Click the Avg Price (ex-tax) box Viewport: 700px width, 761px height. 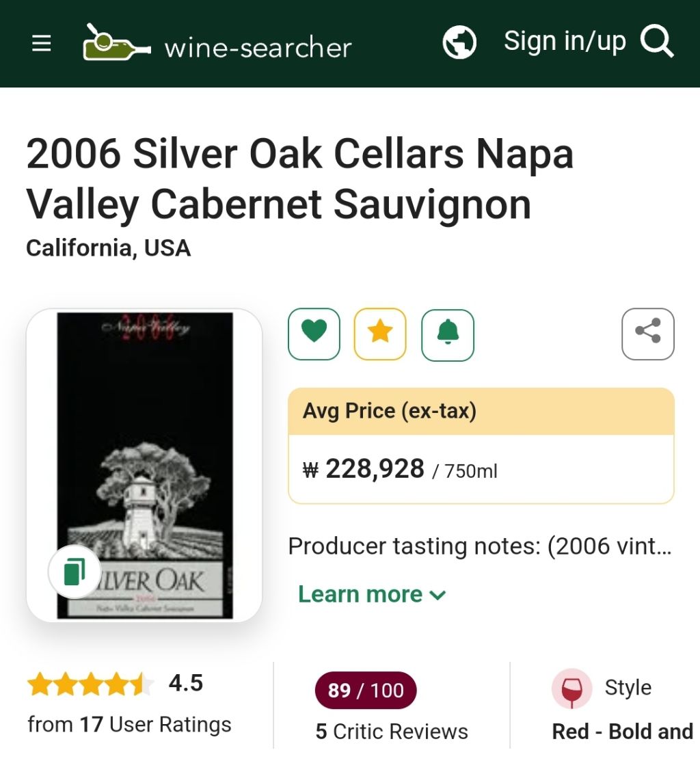(481, 446)
